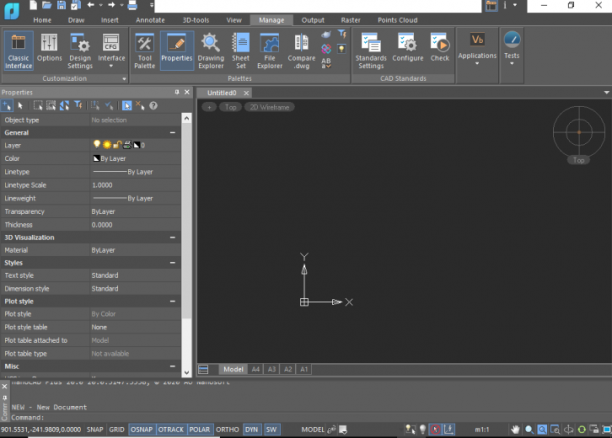Viewport: 612px width, 438px height.
Task: Open the 3D-tools ribbon tab
Action: [196, 20]
